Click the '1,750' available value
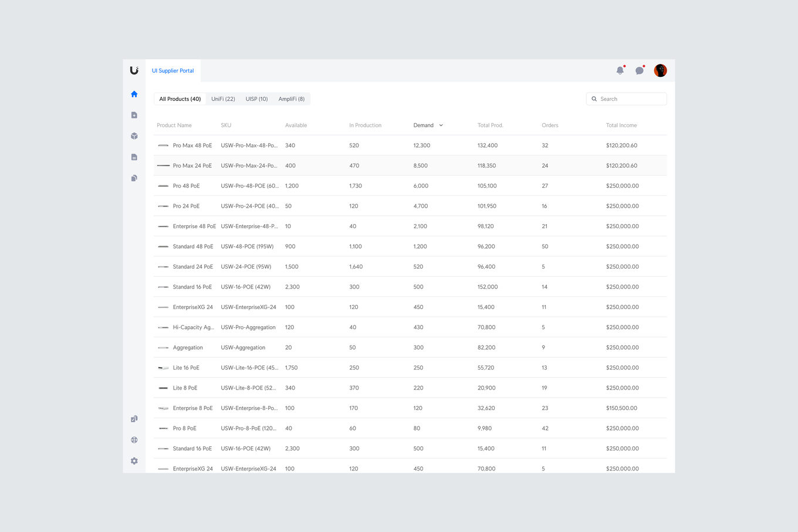 coord(292,368)
